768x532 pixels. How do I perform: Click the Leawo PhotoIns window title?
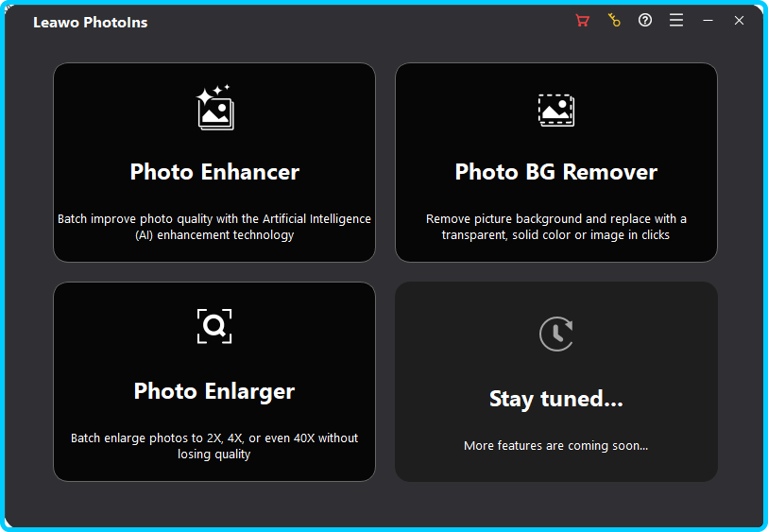(91, 22)
